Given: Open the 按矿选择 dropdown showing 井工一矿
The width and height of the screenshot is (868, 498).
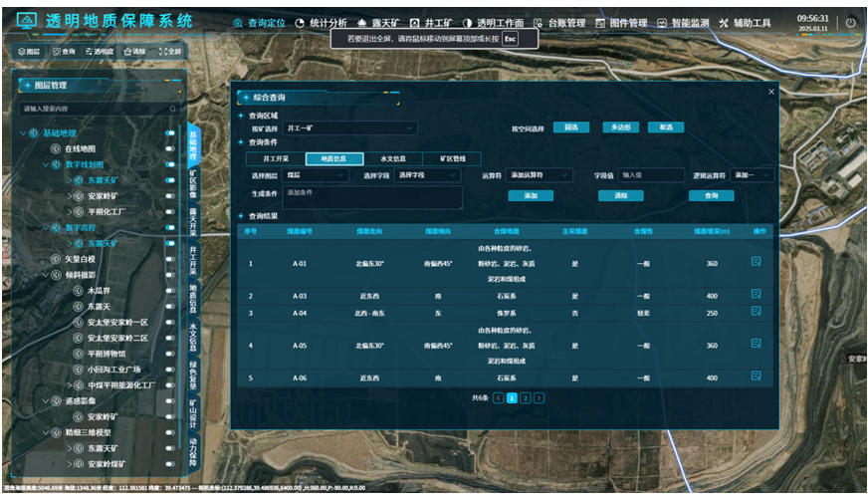Looking at the screenshot, I should (x=350, y=128).
